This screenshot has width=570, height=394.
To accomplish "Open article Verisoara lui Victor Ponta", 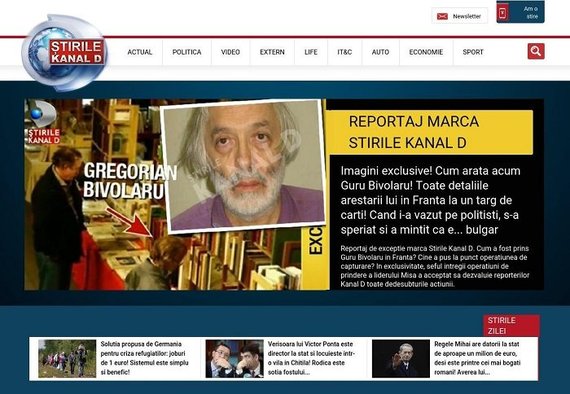I will [312, 358].
